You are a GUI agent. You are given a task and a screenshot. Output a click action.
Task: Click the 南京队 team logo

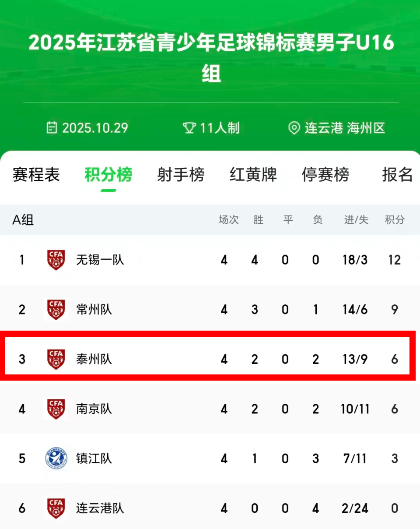[56, 409]
